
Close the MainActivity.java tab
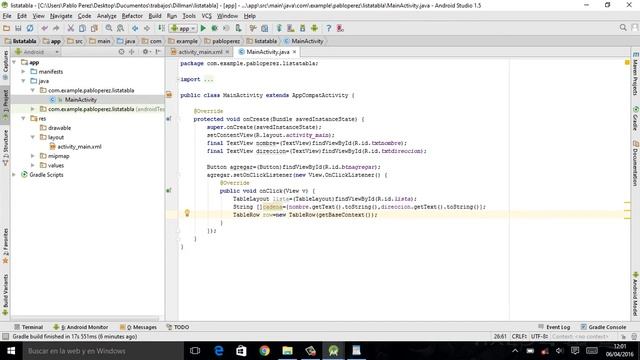point(294,52)
